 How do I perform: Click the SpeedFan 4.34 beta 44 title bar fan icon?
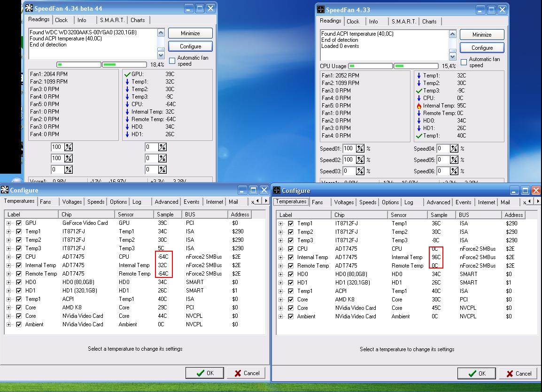tap(29, 8)
